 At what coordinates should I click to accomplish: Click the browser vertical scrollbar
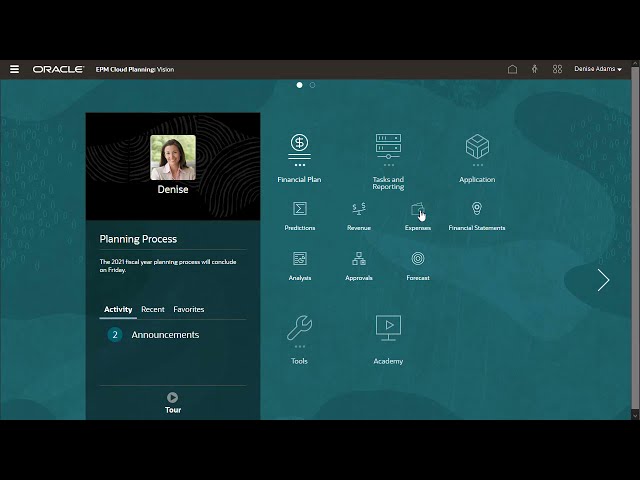click(635, 237)
